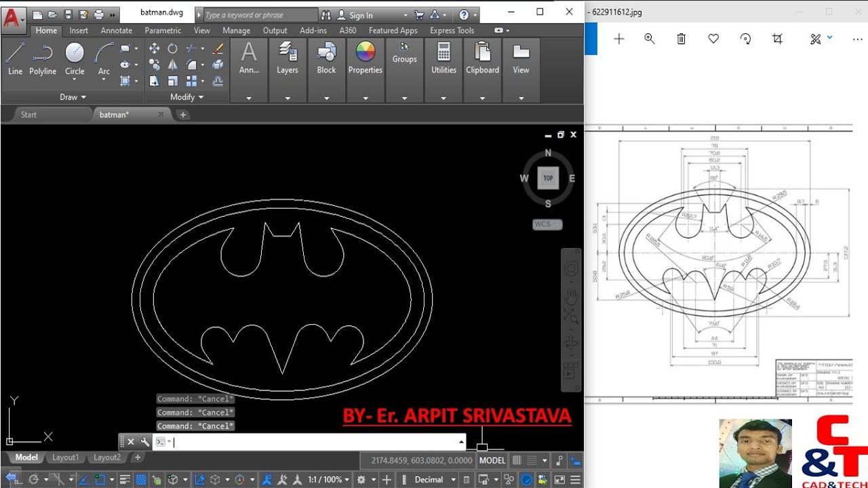Expand the Draw panel dropdown
Screen dimensions: 868x488
coord(73,97)
